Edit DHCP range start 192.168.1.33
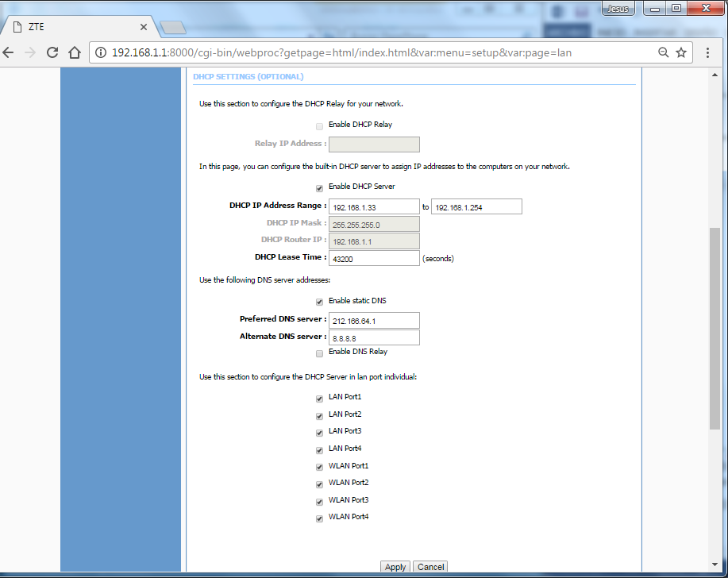Screen dimensions: 728x578 [374, 206]
